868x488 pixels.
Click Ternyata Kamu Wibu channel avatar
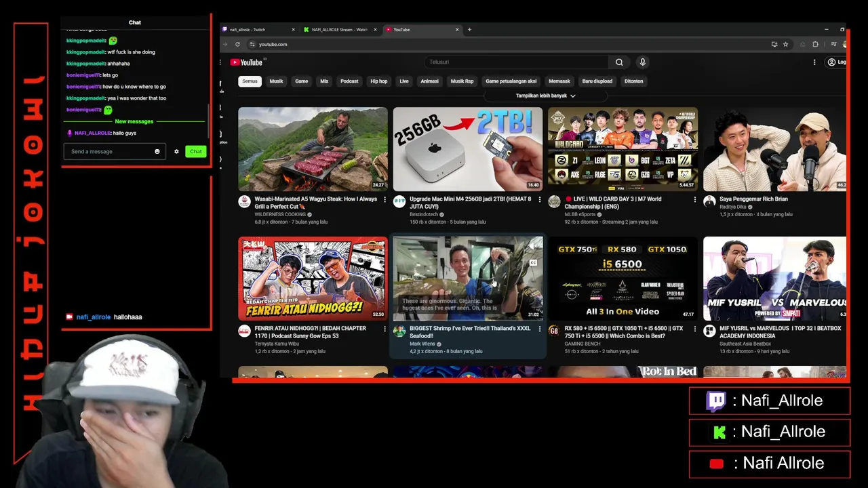tap(244, 331)
